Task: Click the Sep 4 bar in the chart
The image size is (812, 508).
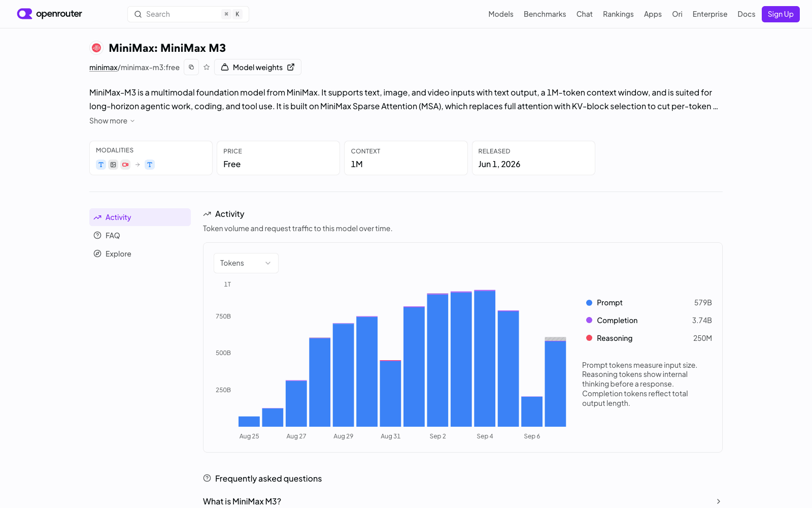Action: [x=485, y=358]
